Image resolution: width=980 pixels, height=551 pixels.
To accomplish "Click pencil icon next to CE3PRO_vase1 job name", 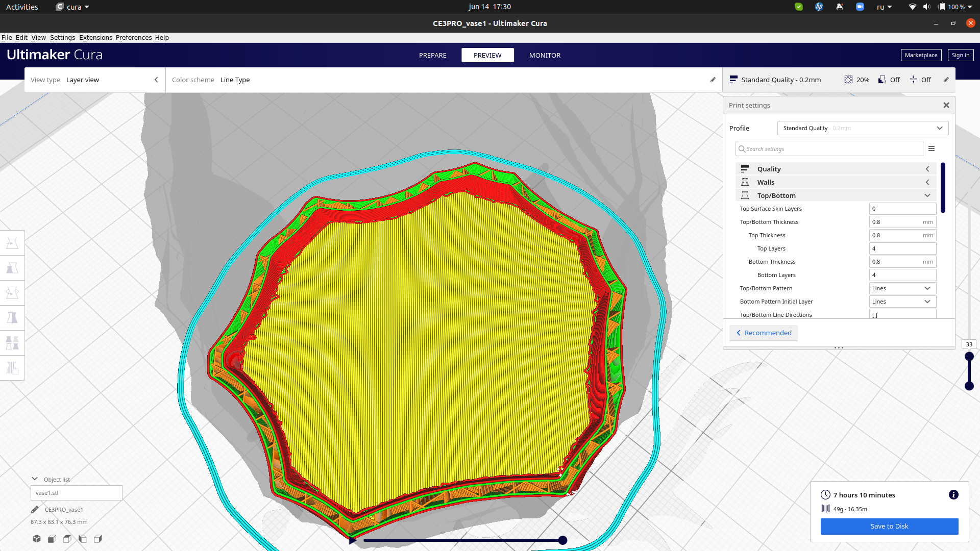I will pyautogui.click(x=35, y=510).
